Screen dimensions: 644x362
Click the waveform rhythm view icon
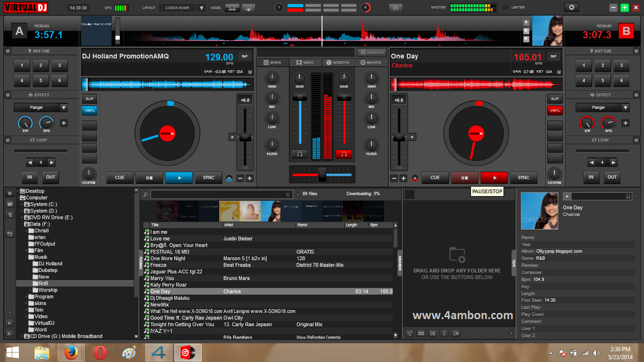[x=396, y=8]
